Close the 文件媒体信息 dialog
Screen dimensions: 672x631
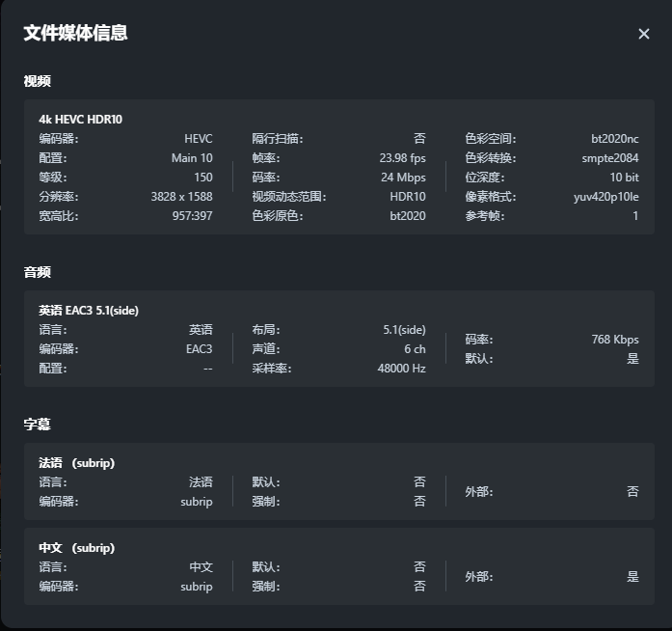pos(644,34)
